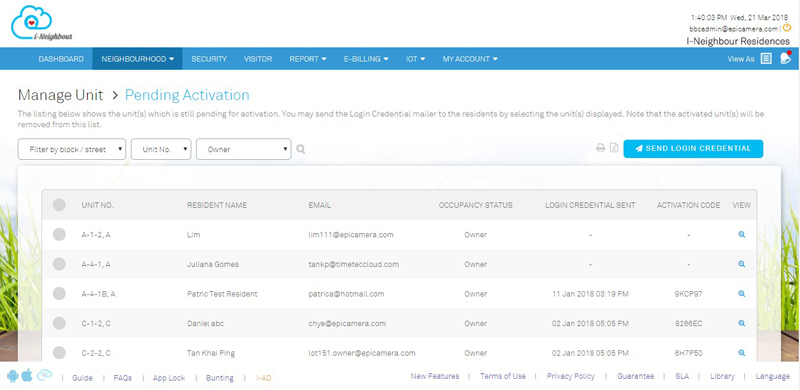Open the View As list icon

point(766,59)
